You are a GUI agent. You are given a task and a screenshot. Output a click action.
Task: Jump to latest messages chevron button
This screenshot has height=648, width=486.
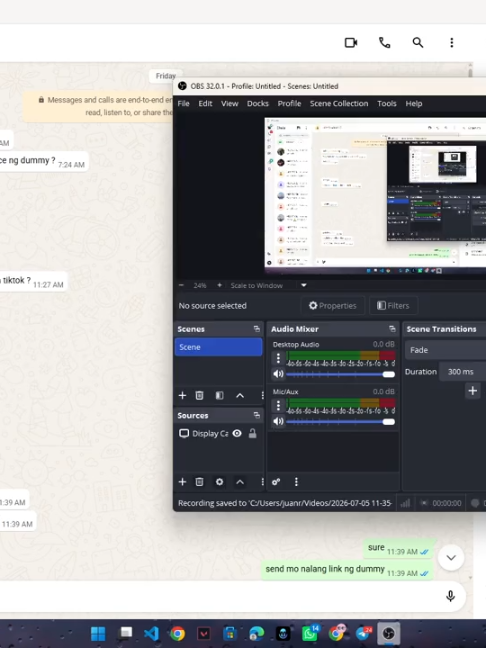(451, 558)
